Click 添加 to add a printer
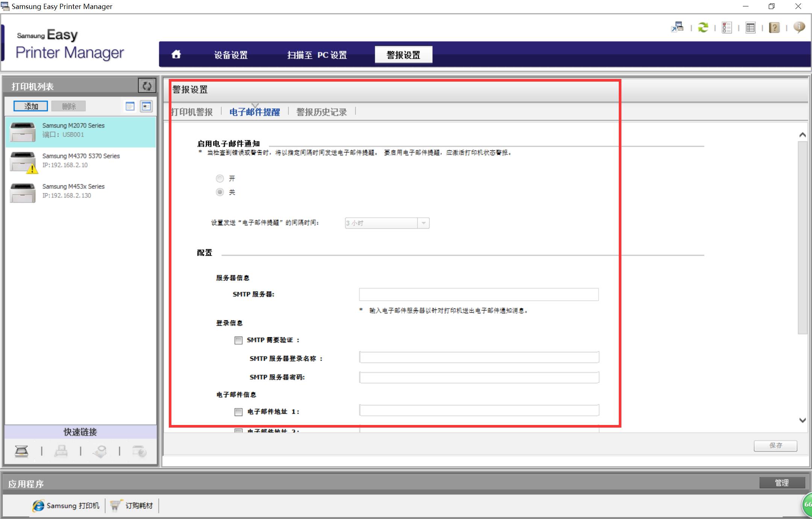This screenshot has width=812, height=519. coord(31,106)
